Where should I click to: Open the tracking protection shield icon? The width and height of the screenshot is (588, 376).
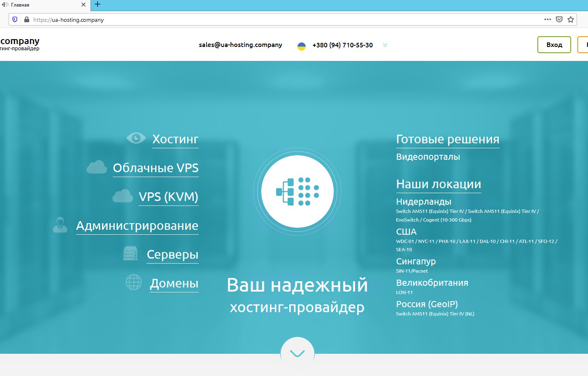15,19
